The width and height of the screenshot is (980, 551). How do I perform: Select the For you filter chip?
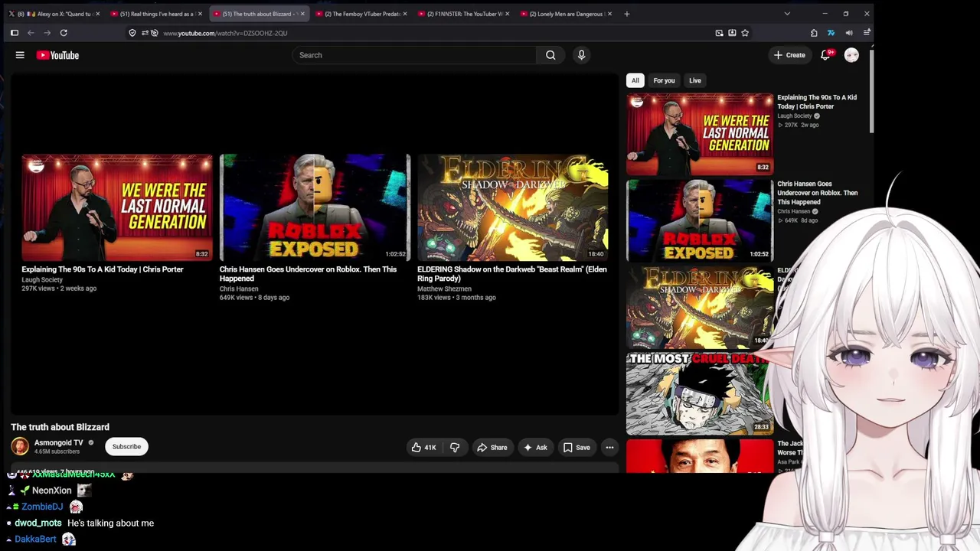[664, 80]
